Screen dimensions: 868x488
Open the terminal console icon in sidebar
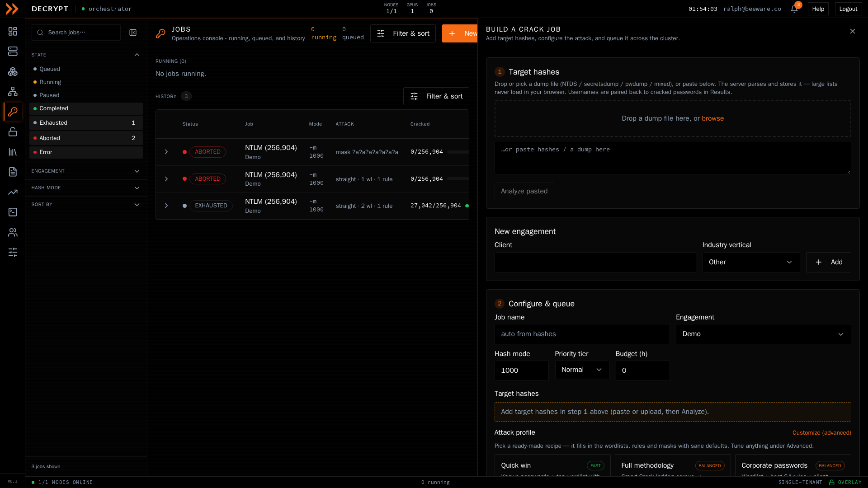[13, 212]
